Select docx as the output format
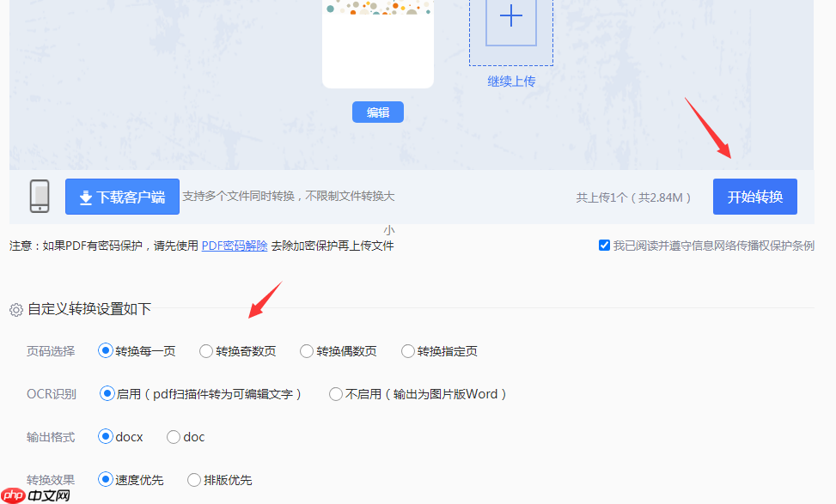 point(106,437)
